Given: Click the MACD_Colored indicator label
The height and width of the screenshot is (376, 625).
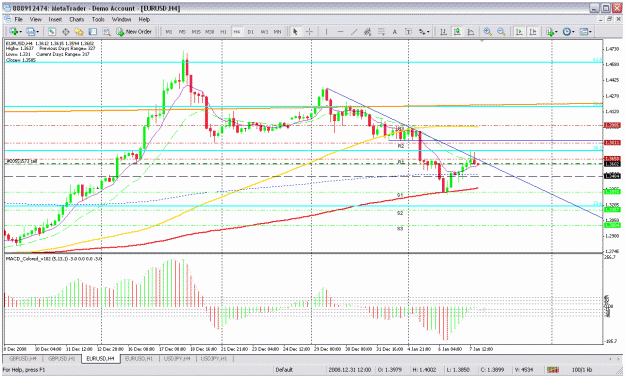Looking at the screenshot, I should 54,259.
